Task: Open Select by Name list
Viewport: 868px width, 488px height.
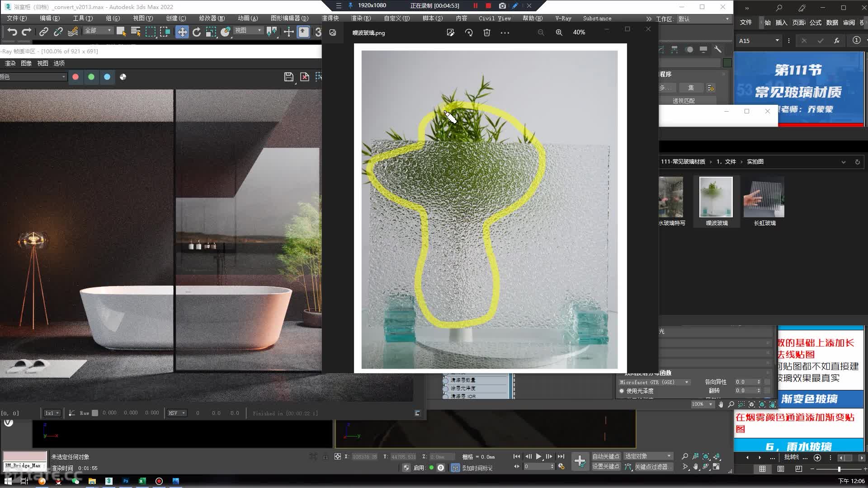Action: [135, 32]
